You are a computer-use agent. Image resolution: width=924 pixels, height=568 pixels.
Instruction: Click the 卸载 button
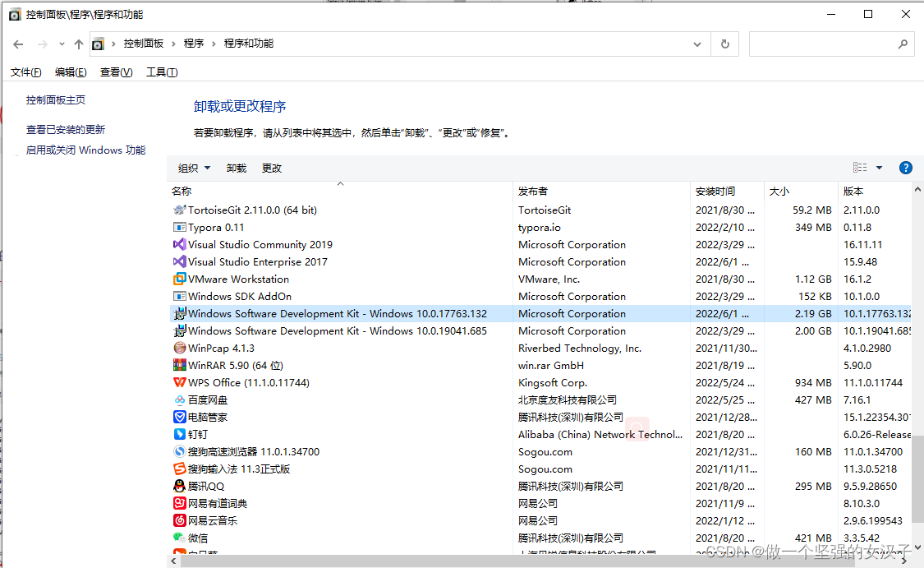pyautogui.click(x=237, y=169)
